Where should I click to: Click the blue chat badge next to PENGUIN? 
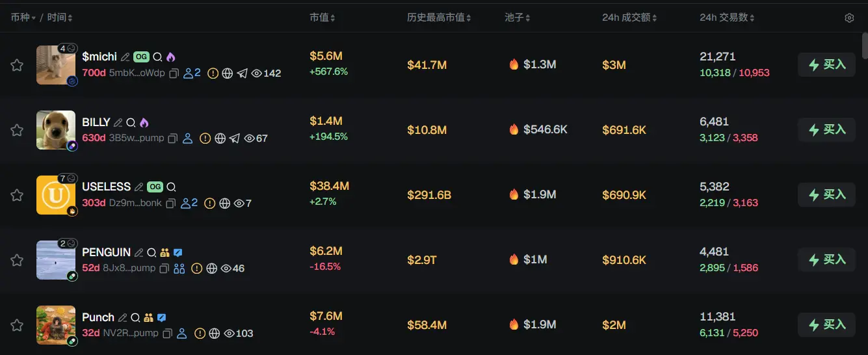point(178,252)
